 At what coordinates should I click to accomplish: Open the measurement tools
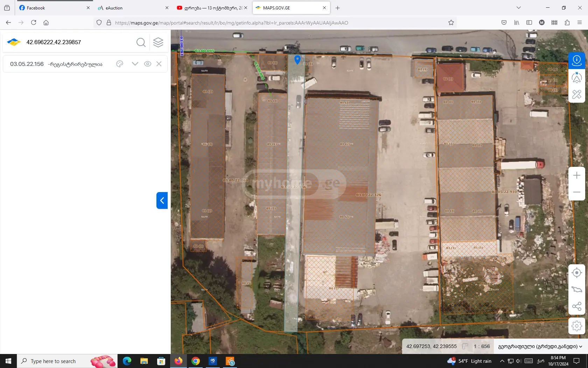pos(577,94)
